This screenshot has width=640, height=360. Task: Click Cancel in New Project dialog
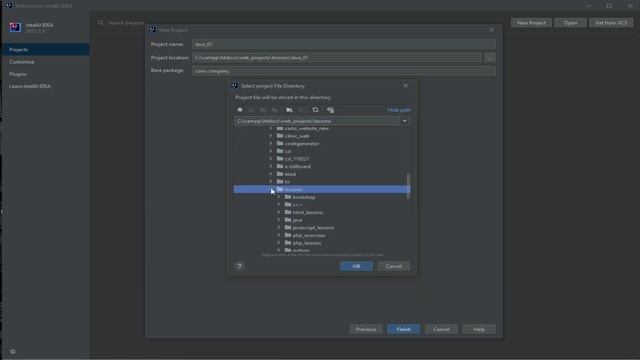(441, 329)
